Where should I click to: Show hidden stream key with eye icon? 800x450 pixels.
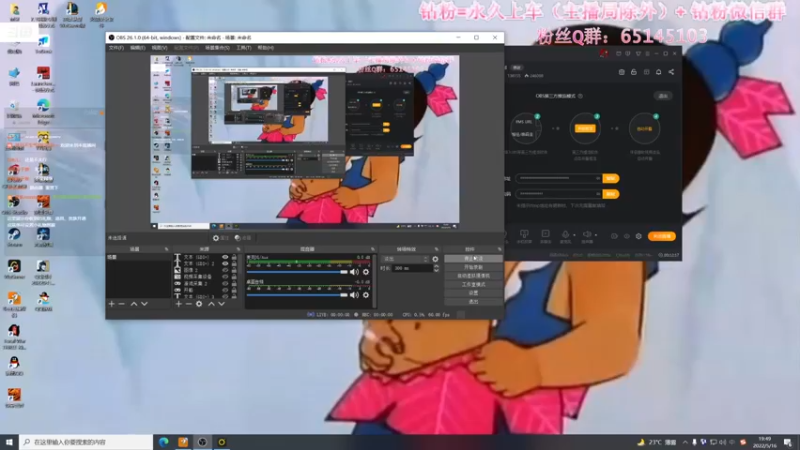point(598,194)
